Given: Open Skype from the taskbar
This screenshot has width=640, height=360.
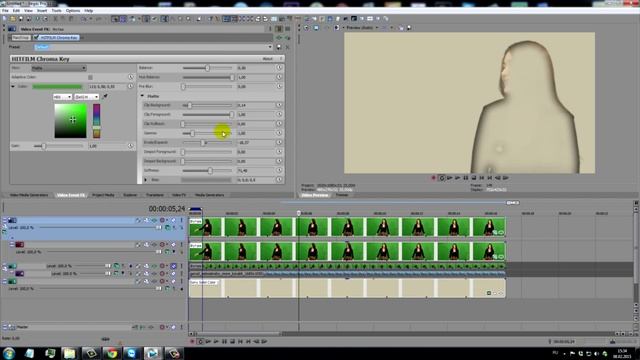Looking at the screenshot, I should (x=131, y=353).
